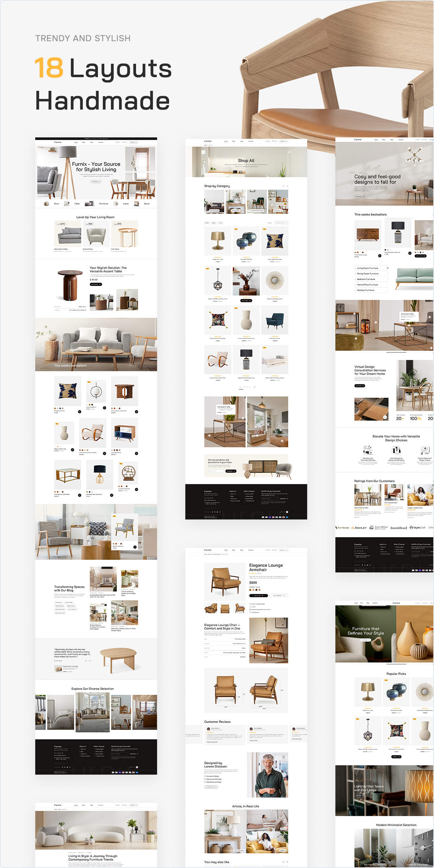Expand the Blog menu in the product page header
The image size is (434, 868).
[x=242, y=550]
